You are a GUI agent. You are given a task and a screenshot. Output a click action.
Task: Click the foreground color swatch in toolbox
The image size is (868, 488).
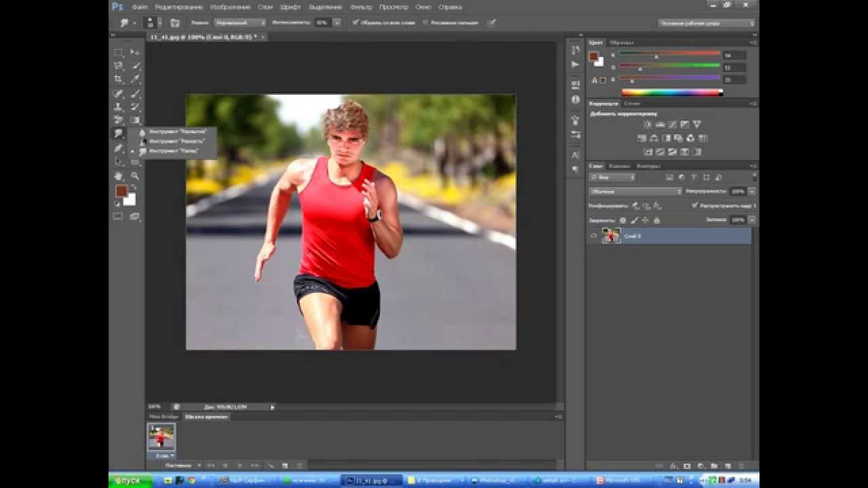click(121, 191)
